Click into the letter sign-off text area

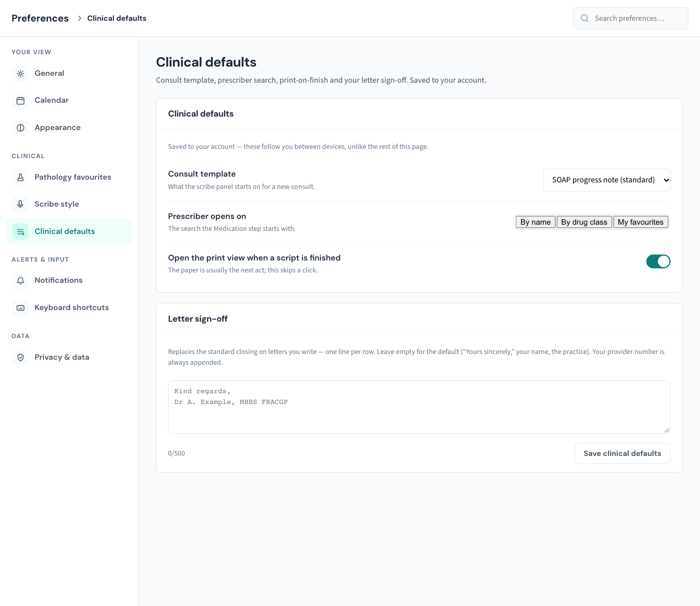click(x=419, y=407)
